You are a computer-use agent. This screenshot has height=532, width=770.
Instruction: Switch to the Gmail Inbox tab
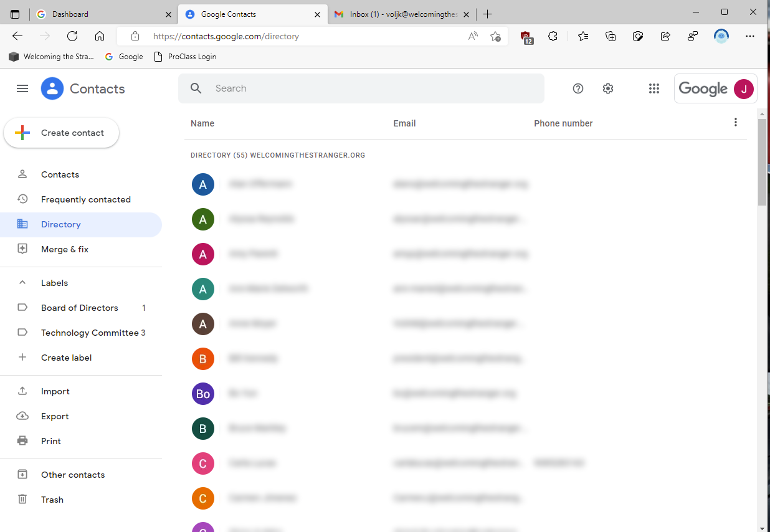click(x=401, y=14)
